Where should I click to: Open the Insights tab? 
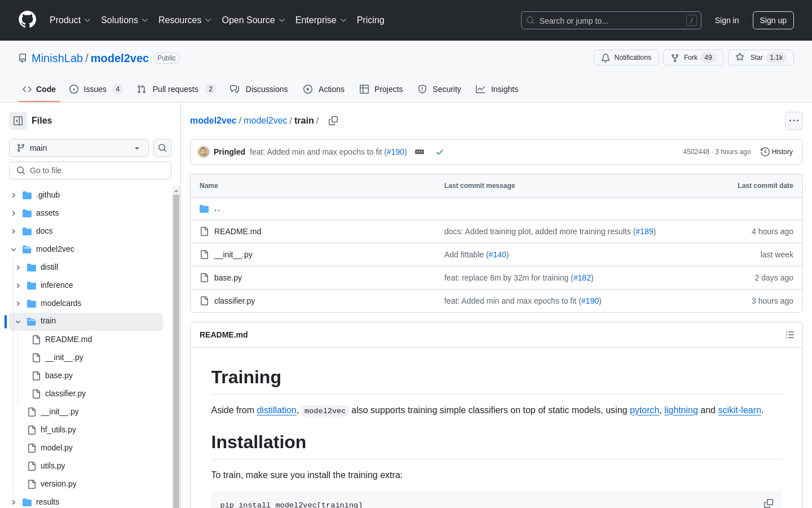(497, 89)
